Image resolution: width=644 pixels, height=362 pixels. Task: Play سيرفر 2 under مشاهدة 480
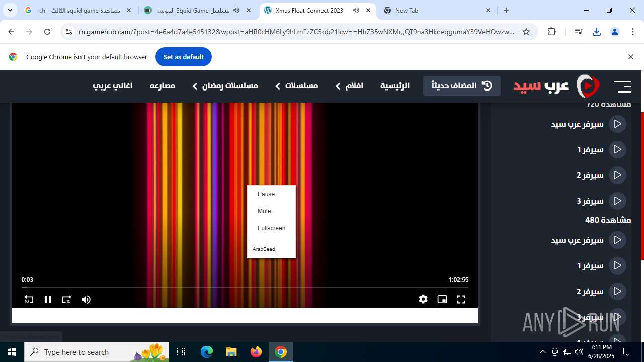click(x=602, y=291)
